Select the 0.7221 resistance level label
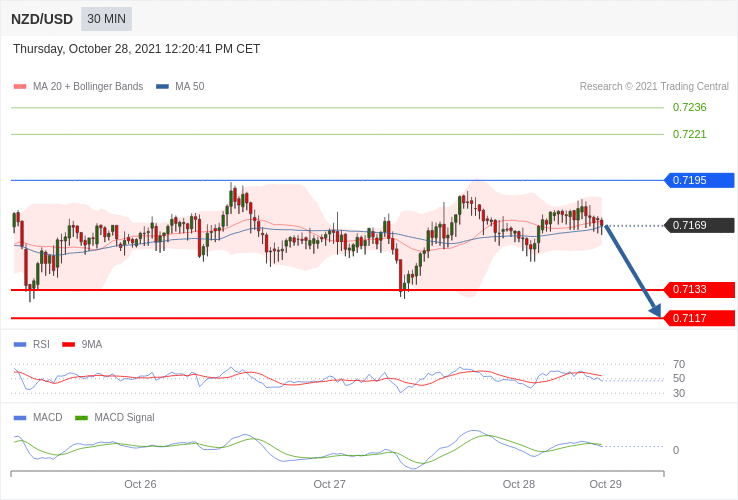The width and height of the screenshot is (738, 500). coord(690,134)
